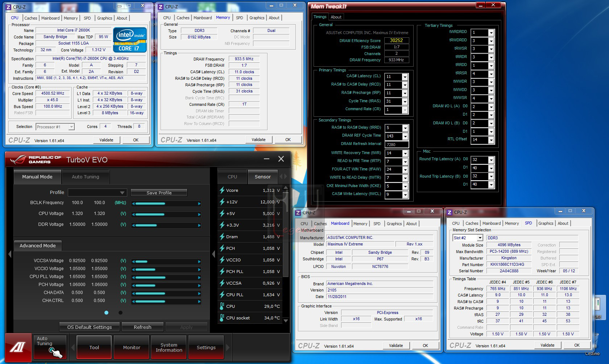Click the Intel Core i7 logo badge
The height and width of the screenshot is (364, 609).
tap(130, 40)
